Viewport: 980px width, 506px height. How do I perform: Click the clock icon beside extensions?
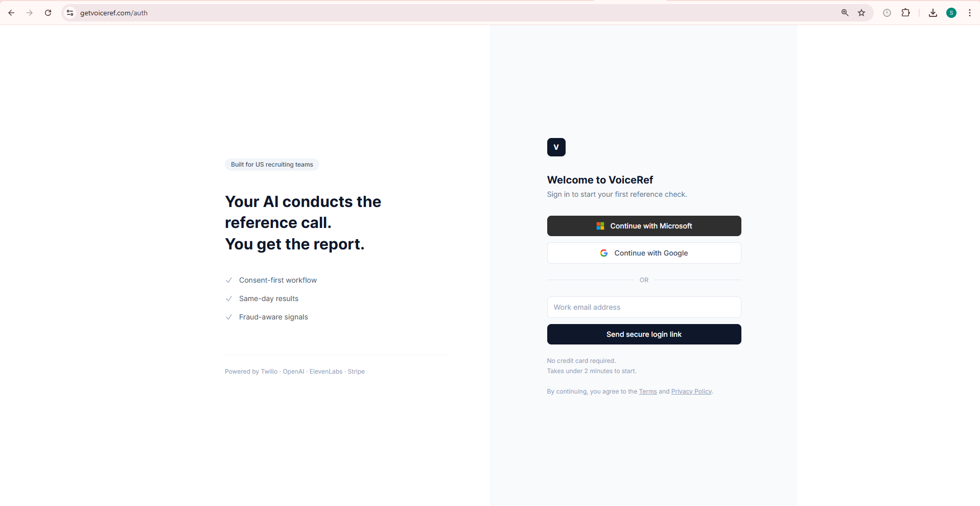click(x=887, y=13)
